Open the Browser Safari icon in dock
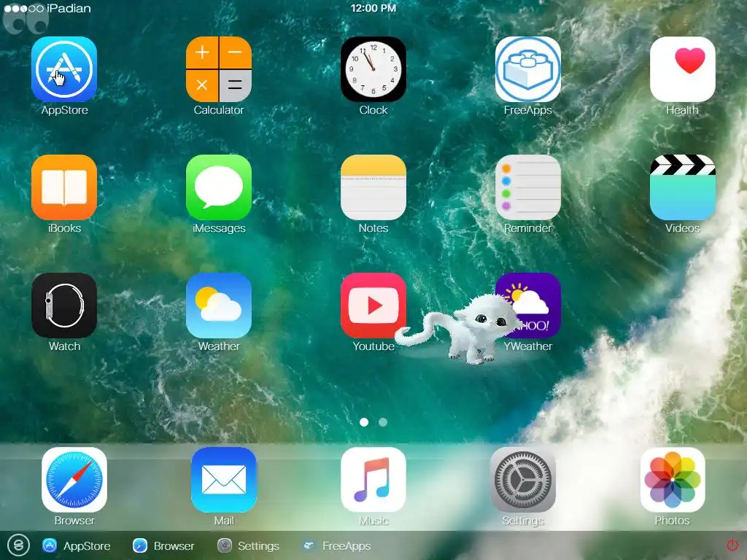The width and height of the screenshot is (747, 560). click(x=74, y=480)
